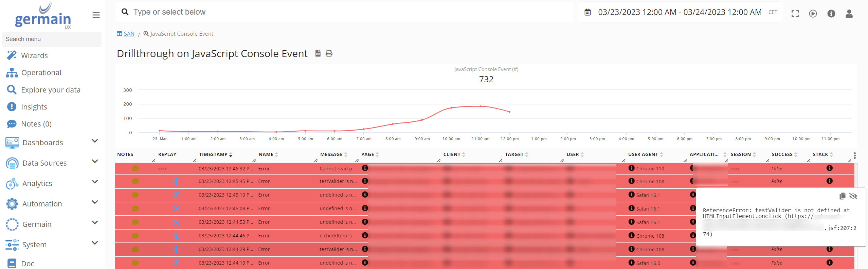Focus the Search menu input field
Image resolution: width=868 pixels, height=269 pixels.
pyautogui.click(x=52, y=39)
